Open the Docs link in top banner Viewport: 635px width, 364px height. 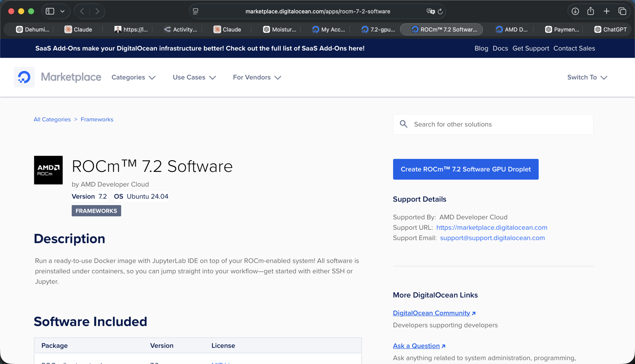[500, 48]
